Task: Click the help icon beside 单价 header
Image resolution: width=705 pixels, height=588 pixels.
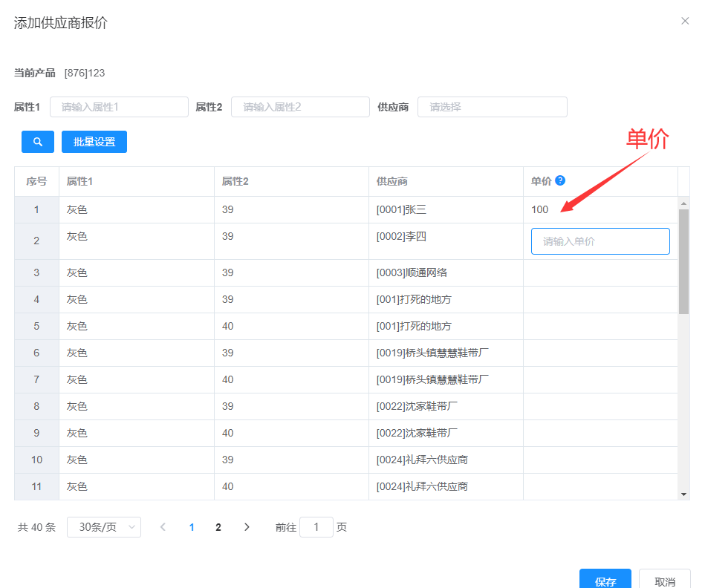Action: pos(560,180)
